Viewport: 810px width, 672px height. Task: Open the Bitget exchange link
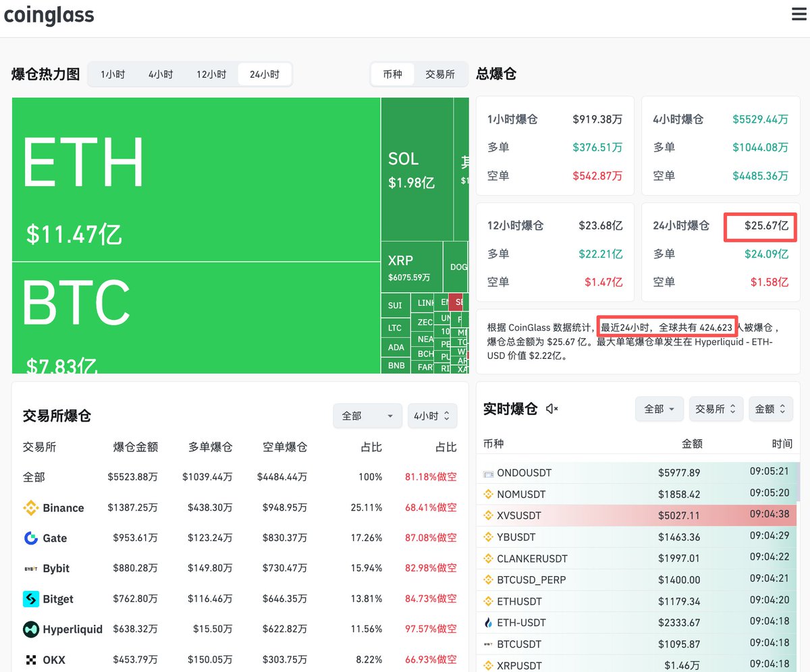(x=58, y=599)
